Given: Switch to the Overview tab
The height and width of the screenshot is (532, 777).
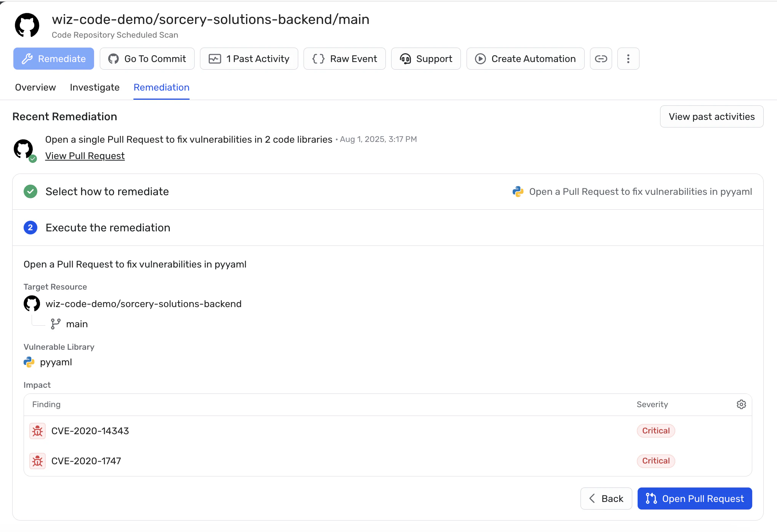Looking at the screenshot, I should coord(35,87).
